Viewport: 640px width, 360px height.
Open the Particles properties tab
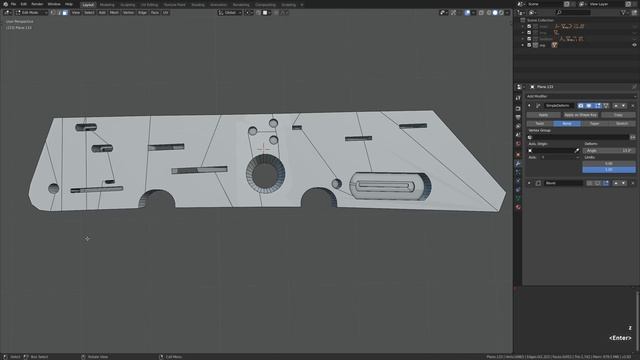518,172
